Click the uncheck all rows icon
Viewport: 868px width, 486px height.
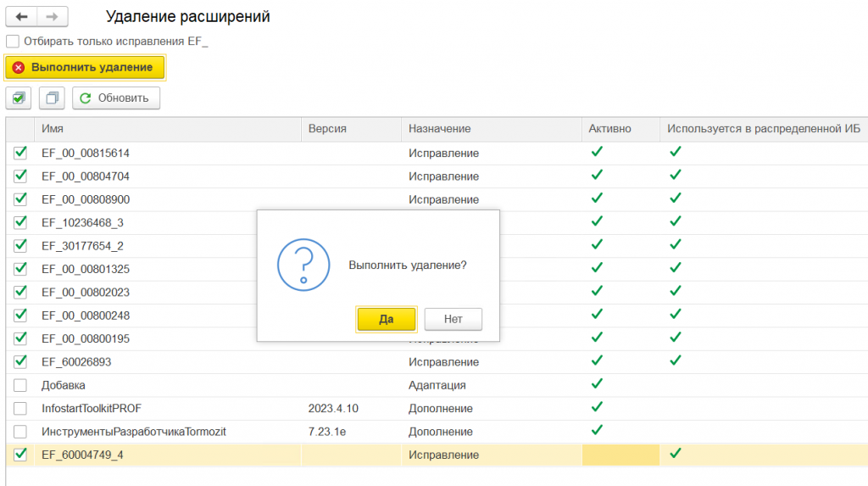53,98
